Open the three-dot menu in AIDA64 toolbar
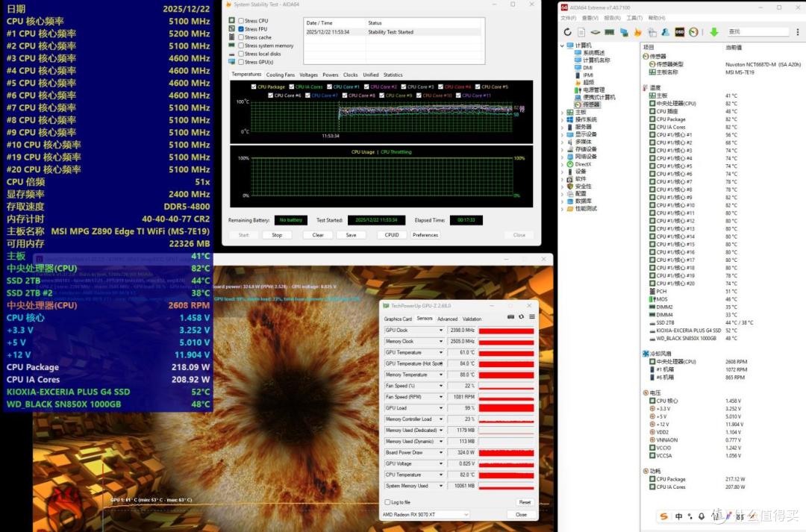This screenshot has width=806, height=532. coord(797,32)
